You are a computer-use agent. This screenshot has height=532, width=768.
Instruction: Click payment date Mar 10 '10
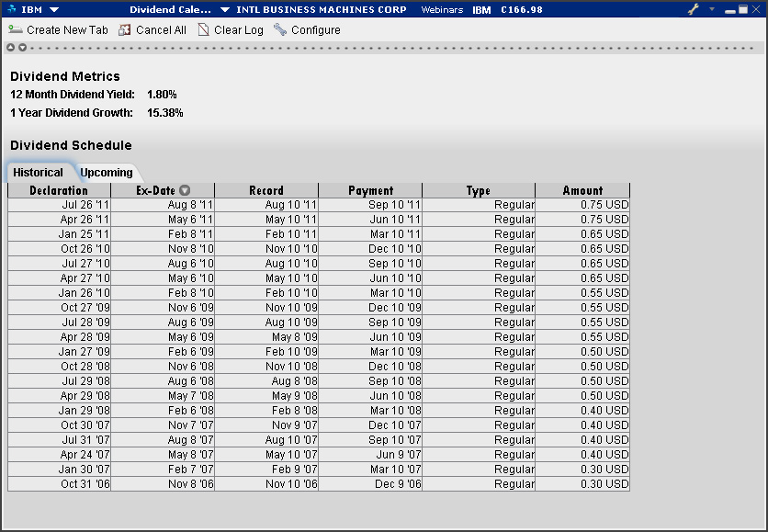pyautogui.click(x=370, y=293)
